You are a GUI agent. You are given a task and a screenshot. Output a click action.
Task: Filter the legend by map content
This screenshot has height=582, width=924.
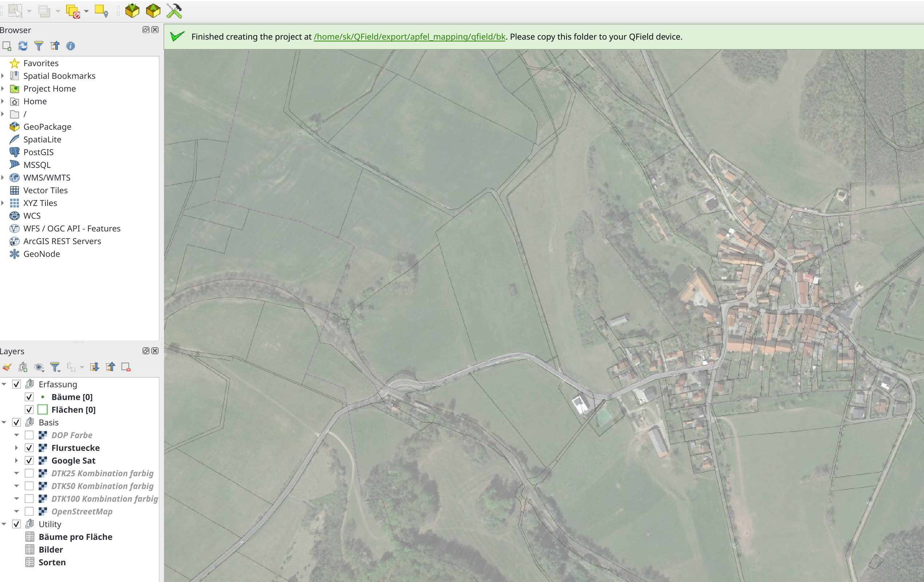point(55,367)
